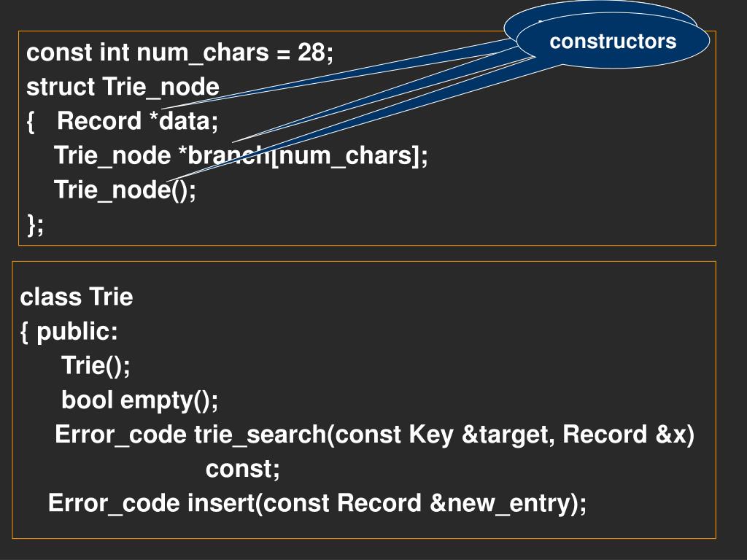Click the '&new_entry' parameter text

[x=500, y=503]
